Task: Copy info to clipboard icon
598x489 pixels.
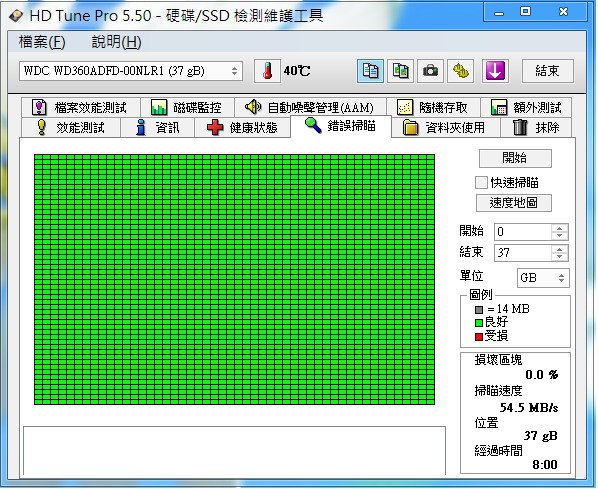Action: [x=370, y=71]
